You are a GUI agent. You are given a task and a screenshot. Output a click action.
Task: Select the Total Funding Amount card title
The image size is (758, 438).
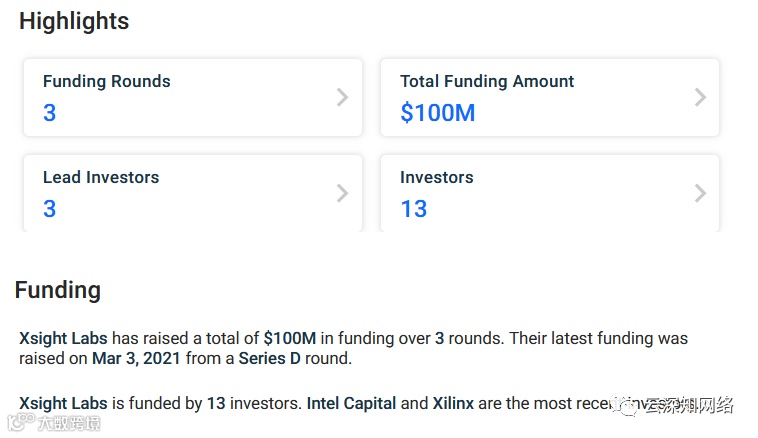coord(487,82)
